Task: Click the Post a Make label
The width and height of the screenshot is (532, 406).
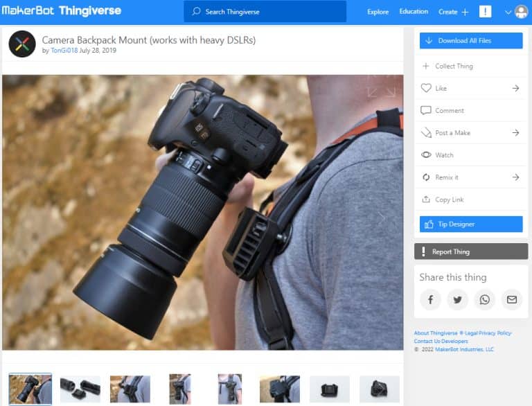Action: pyautogui.click(x=452, y=133)
